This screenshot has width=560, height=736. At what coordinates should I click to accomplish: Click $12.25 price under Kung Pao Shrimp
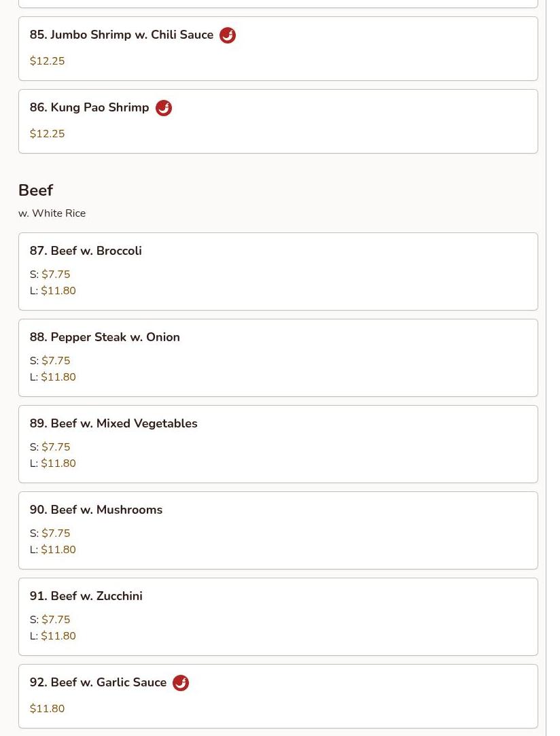click(x=48, y=134)
